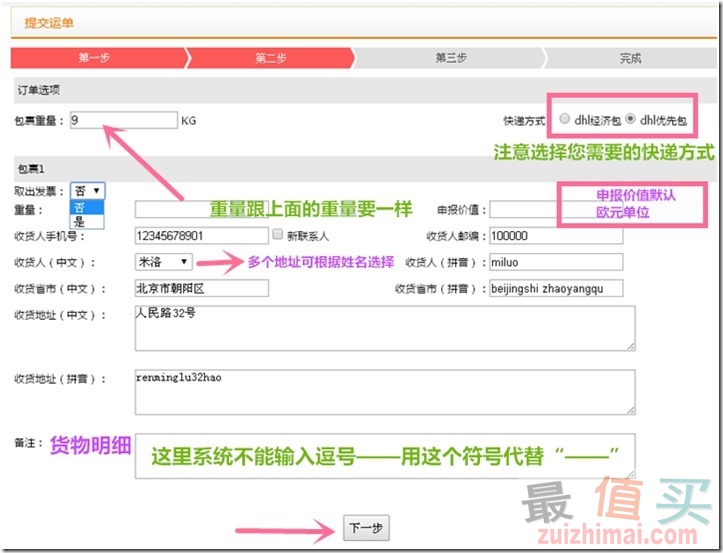Click the 备注 text area
Viewport: 723px width, 553px height.
point(385,456)
